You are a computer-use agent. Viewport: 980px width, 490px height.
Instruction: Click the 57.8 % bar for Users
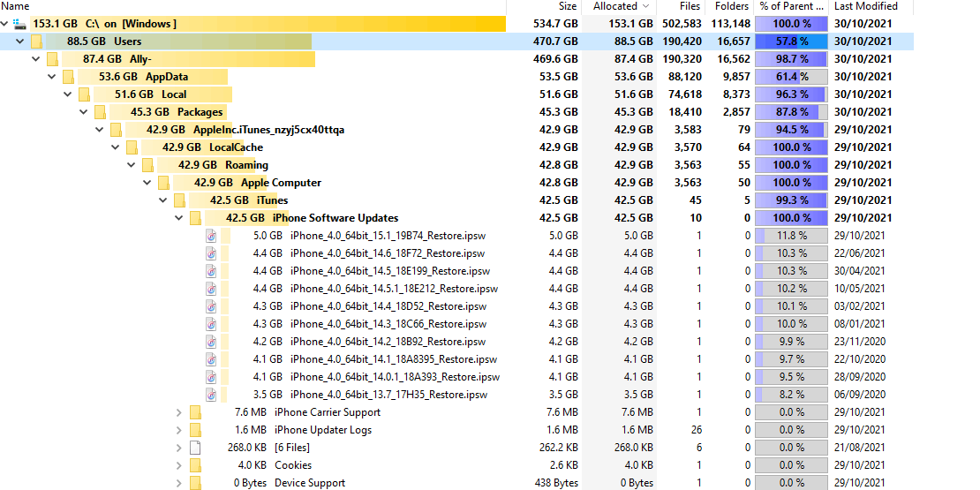point(791,41)
